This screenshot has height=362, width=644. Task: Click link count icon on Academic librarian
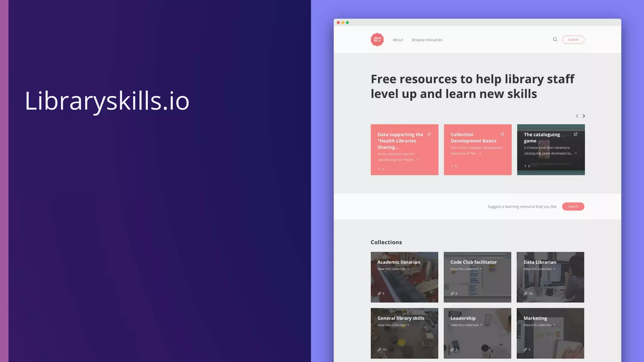pyautogui.click(x=379, y=293)
